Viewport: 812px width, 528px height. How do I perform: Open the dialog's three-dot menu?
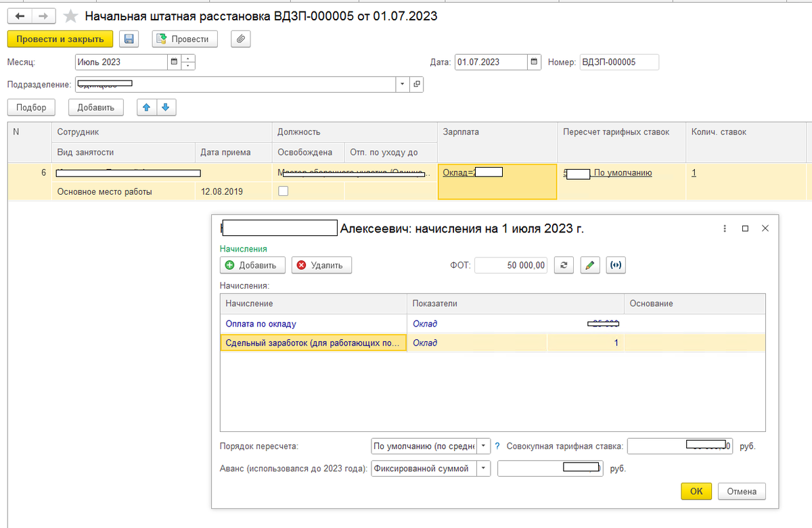(724, 229)
